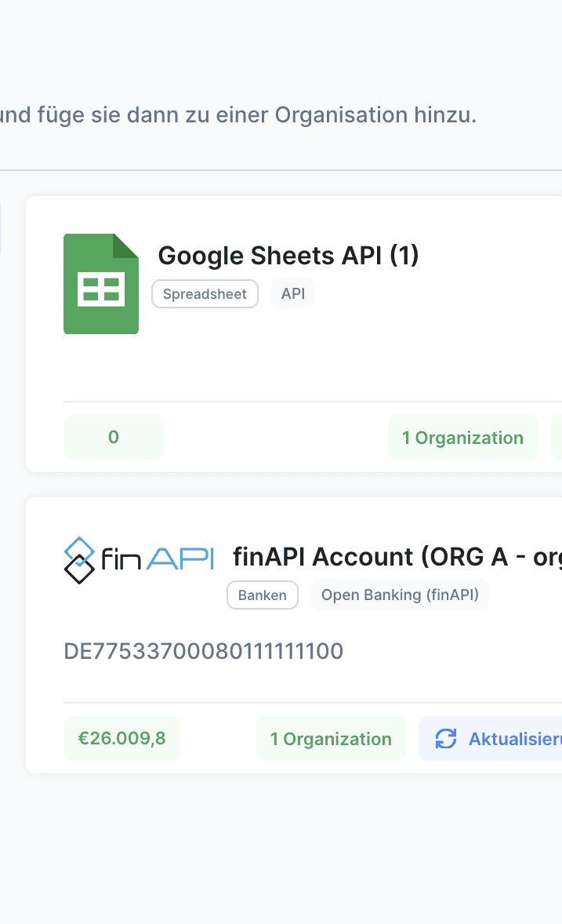The width and height of the screenshot is (562, 924).
Task: Select the API tag chip
Action: (292, 294)
